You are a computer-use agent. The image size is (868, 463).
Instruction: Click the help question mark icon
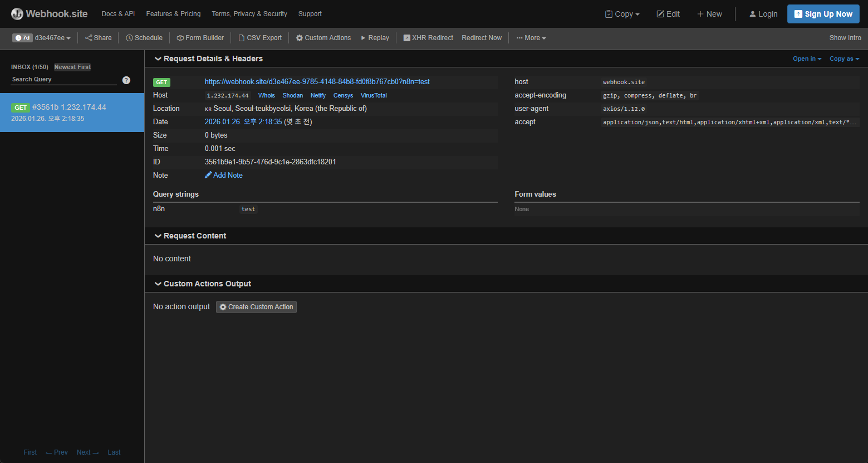tap(126, 80)
